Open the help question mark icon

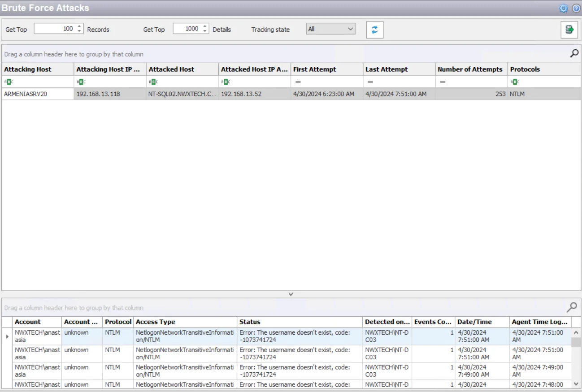point(576,8)
